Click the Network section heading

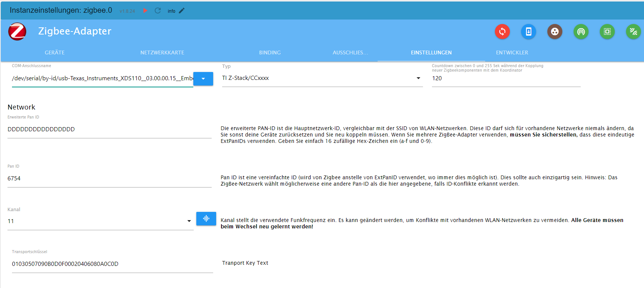click(x=21, y=107)
